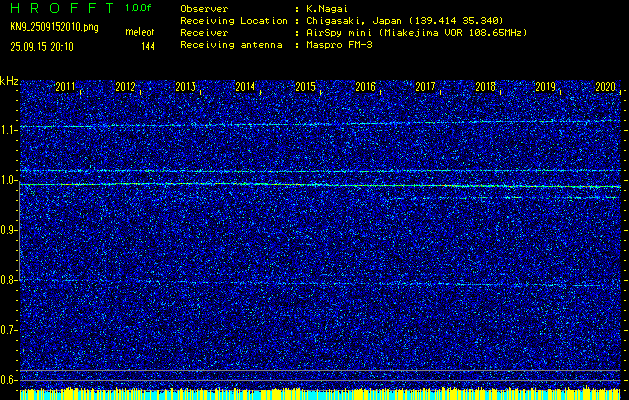
Task: Click the 1.0 kHz frequency axis label
Action: pos(8,180)
